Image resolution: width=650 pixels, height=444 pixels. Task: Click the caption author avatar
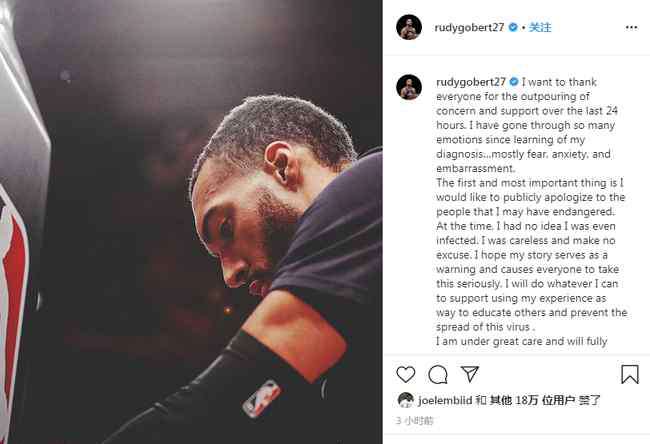(409, 87)
